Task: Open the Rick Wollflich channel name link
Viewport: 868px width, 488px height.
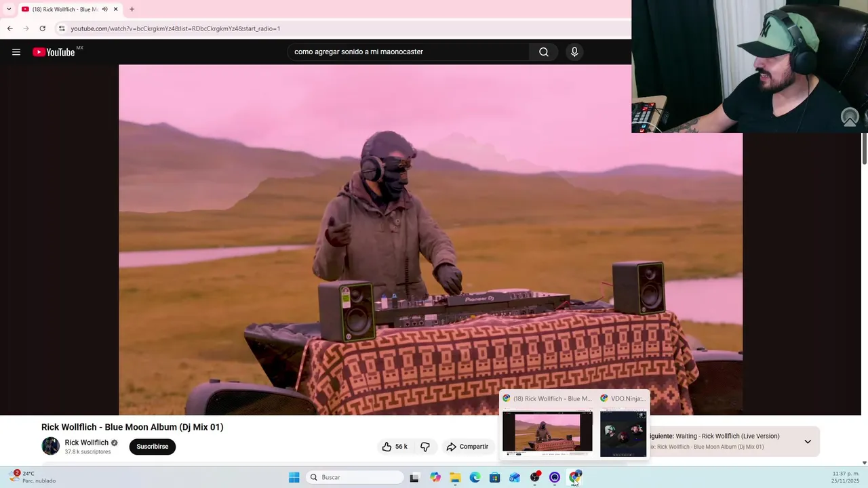Action: coord(86,443)
